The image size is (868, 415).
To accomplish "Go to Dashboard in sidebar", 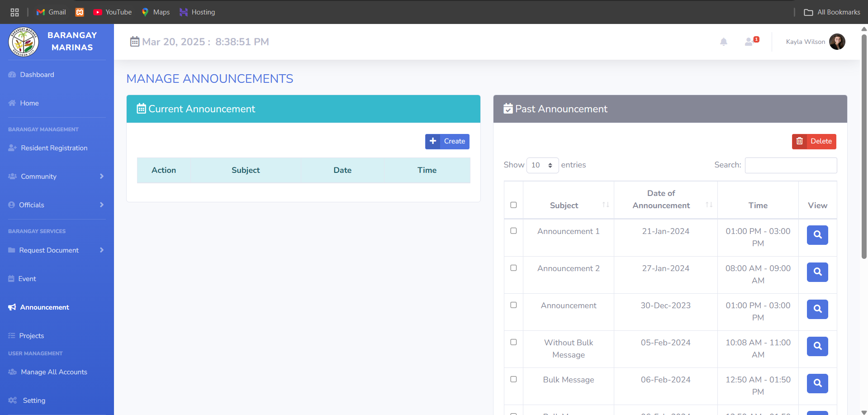I will 37,75.
